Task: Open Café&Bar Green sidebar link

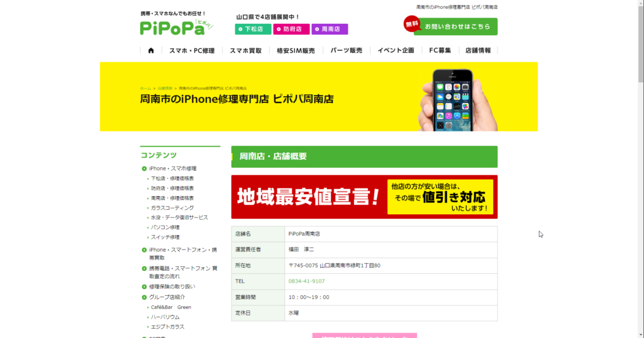Action: pyautogui.click(x=171, y=307)
